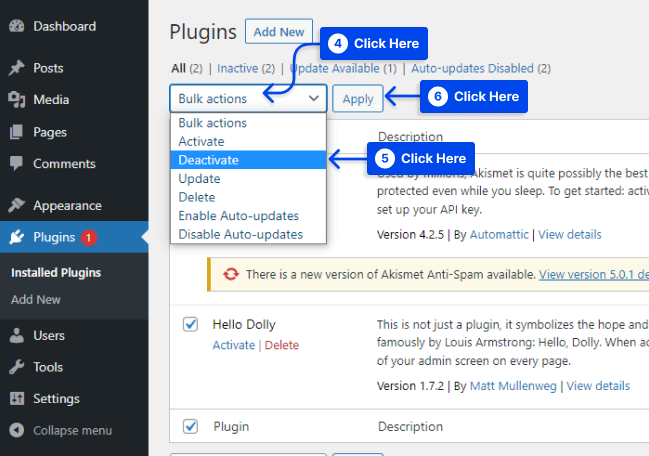Click the Settings sliders icon
The height and width of the screenshot is (456, 649).
(17, 398)
